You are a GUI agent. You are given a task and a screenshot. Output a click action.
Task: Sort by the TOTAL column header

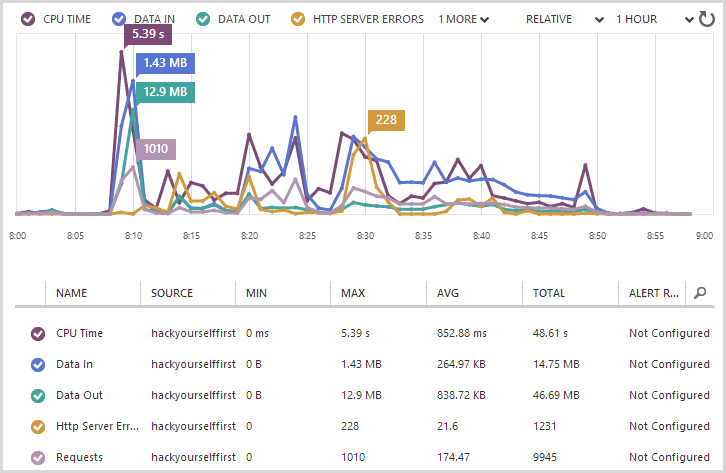549,293
